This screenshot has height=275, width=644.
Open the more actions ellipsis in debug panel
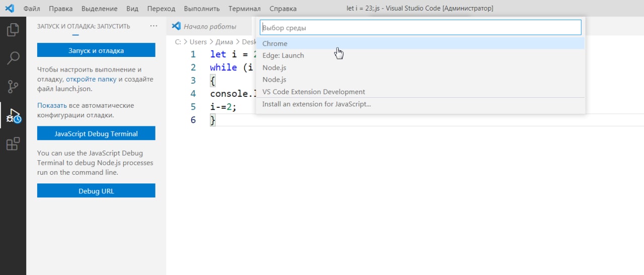[154, 26]
